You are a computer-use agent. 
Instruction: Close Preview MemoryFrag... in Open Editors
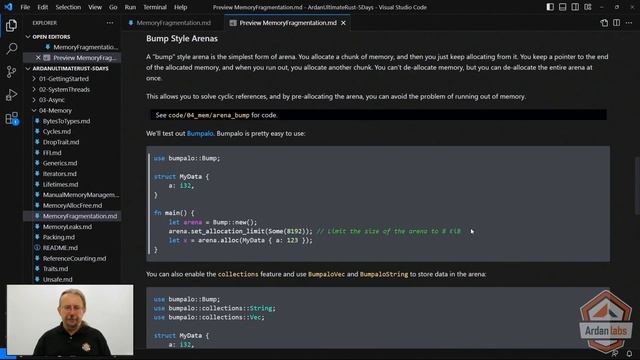click(x=38, y=58)
